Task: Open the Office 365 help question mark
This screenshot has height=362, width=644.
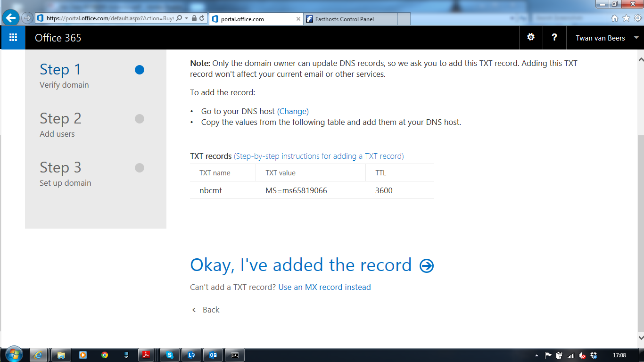Action: coord(554,38)
